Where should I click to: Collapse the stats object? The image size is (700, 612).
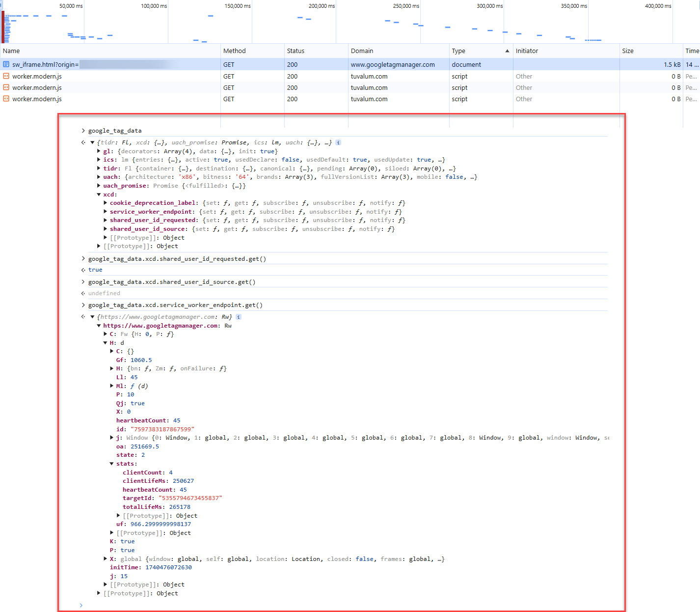coord(111,464)
